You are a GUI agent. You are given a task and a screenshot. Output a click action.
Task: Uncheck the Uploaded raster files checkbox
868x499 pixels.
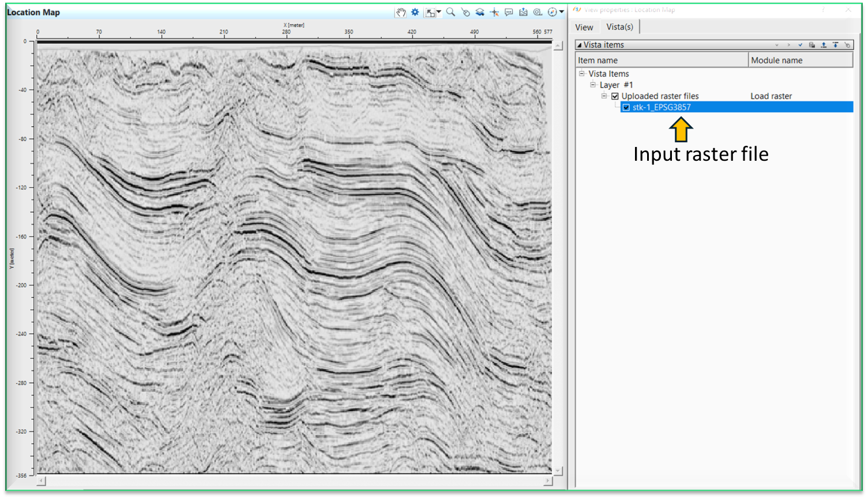click(615, 96)
